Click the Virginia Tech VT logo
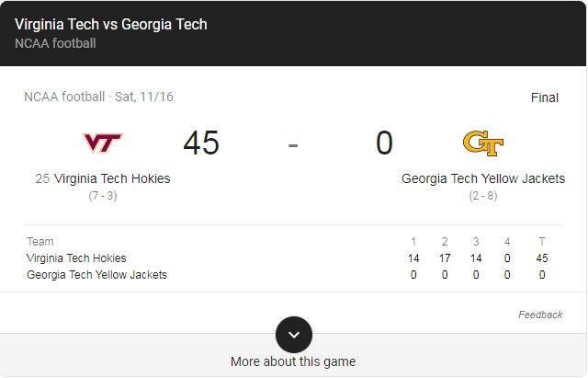The height and width of the screenshot is (378, 588). (103, 143)
